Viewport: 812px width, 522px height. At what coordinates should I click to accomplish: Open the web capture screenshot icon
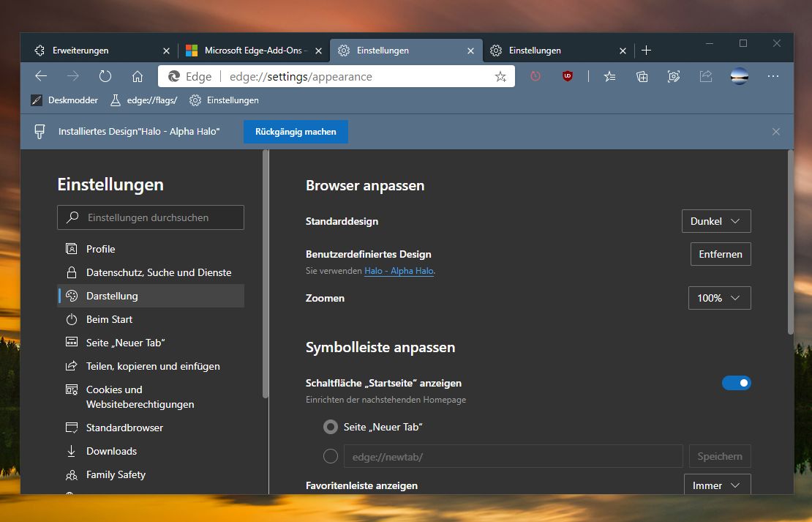pyautogui.click(x=674, y=77)
